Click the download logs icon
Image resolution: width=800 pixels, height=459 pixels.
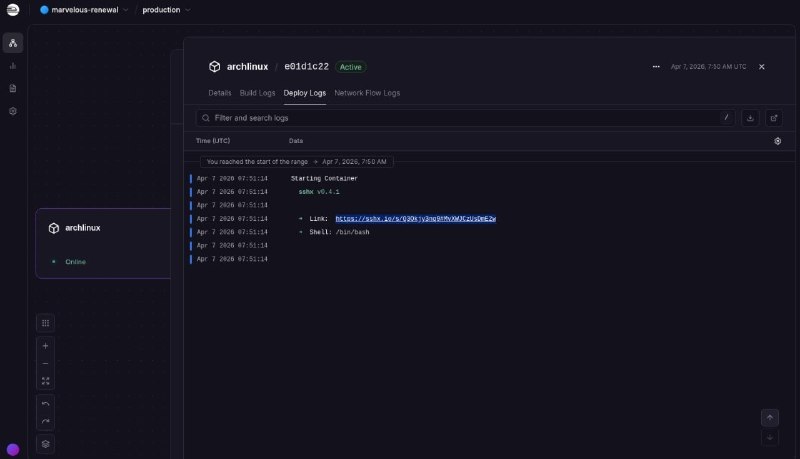pyautogui.click(x=751, y=117)
